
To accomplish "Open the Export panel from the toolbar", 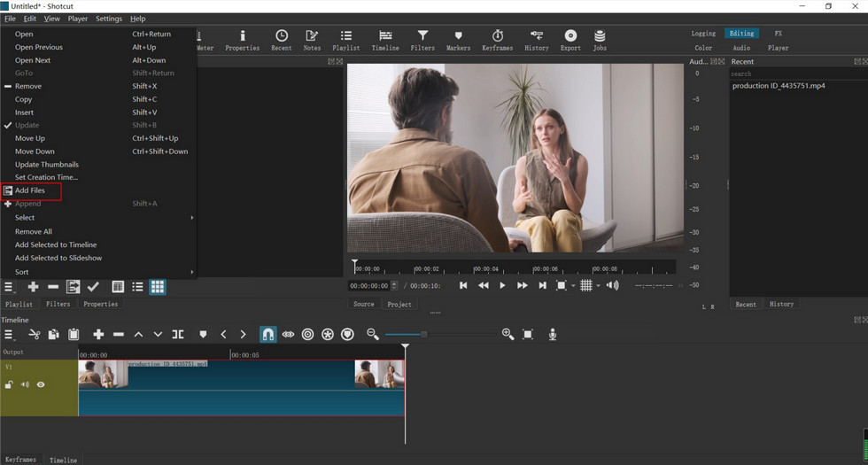I will (570, 41).
